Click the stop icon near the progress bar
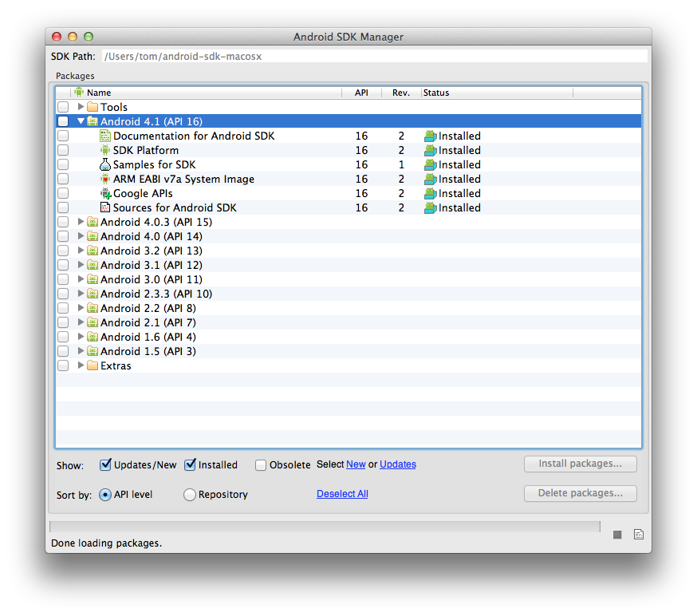The width and height of the screenshot is (697, 616). pos(616,535)
